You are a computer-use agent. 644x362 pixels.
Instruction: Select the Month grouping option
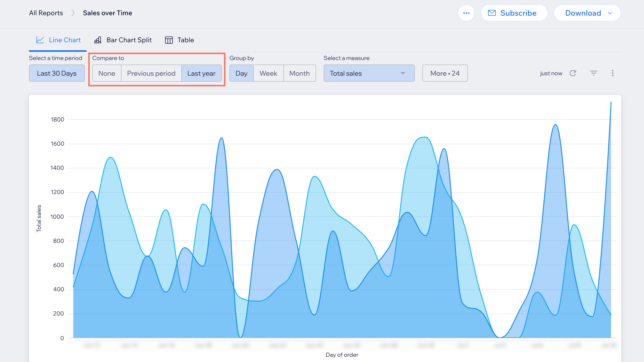coord(299,73)
